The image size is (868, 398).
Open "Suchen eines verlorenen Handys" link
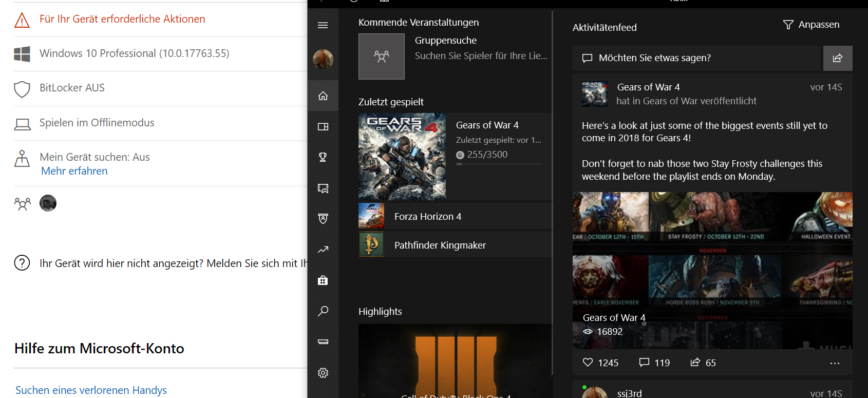[91, 390]
